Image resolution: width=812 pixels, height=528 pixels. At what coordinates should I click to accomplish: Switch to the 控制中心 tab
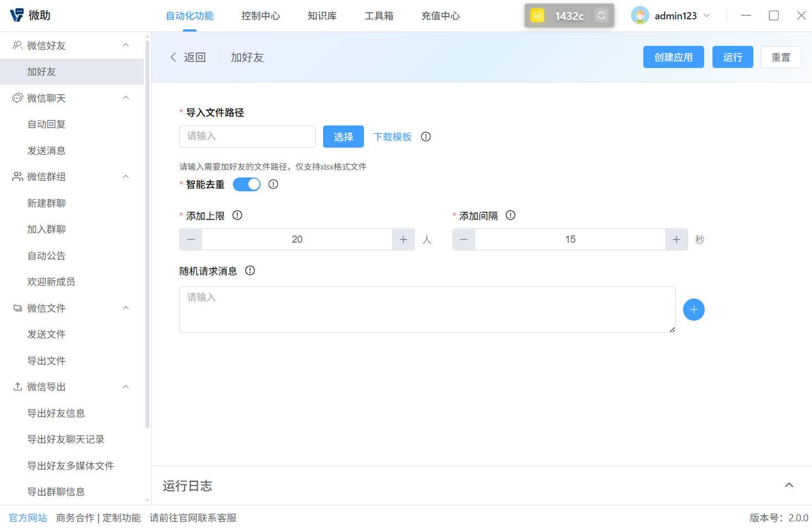point(260,15)
